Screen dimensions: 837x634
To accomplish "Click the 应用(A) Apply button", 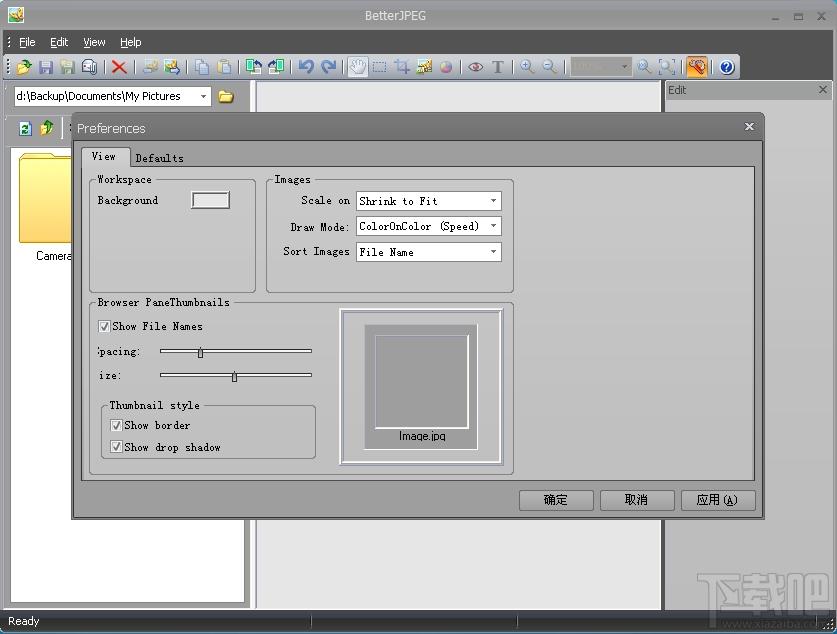I will pos(718,500).
